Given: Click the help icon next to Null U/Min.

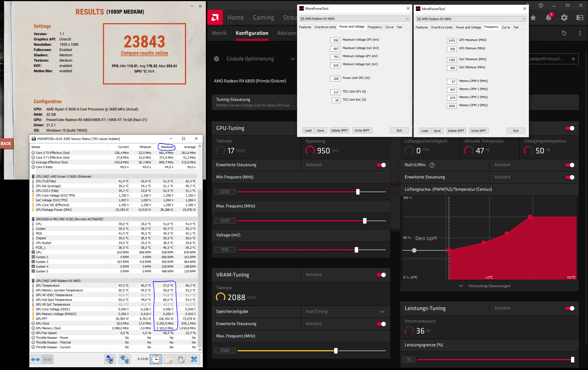Looking at the screenshot, I should coord(432,165).
